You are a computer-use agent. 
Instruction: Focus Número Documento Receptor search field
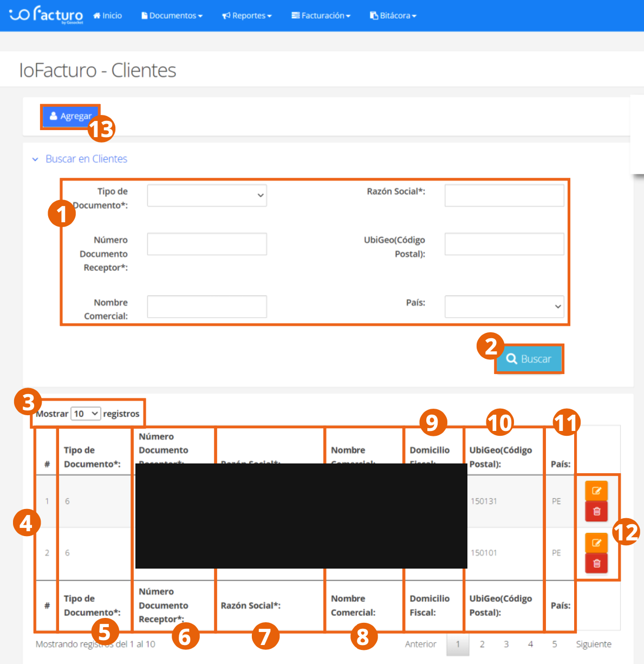click(x=207, y=244)
